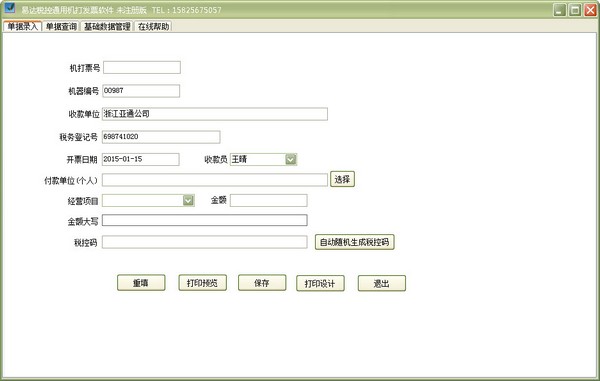Click the 退出 button

tap(382, 283)
